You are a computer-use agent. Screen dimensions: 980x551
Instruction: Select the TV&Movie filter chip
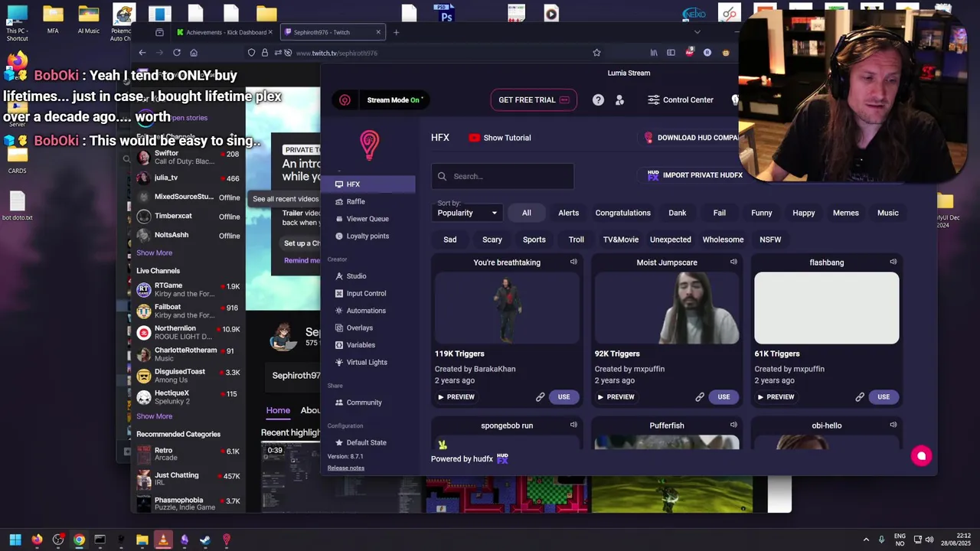click(621, 240)
